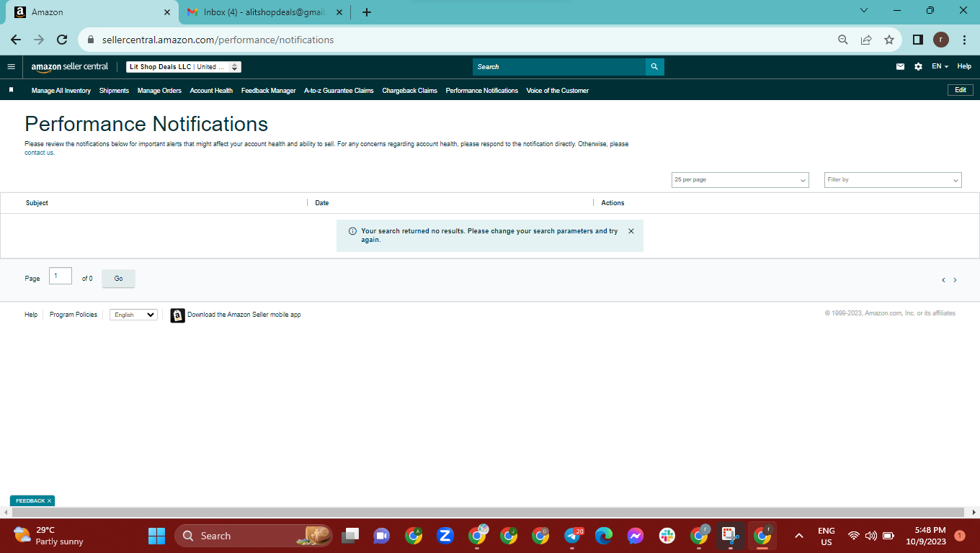Click the bookmark flag icon beside Manage All Inventory
The image size is (980, 553).
(x=11, y=90)
